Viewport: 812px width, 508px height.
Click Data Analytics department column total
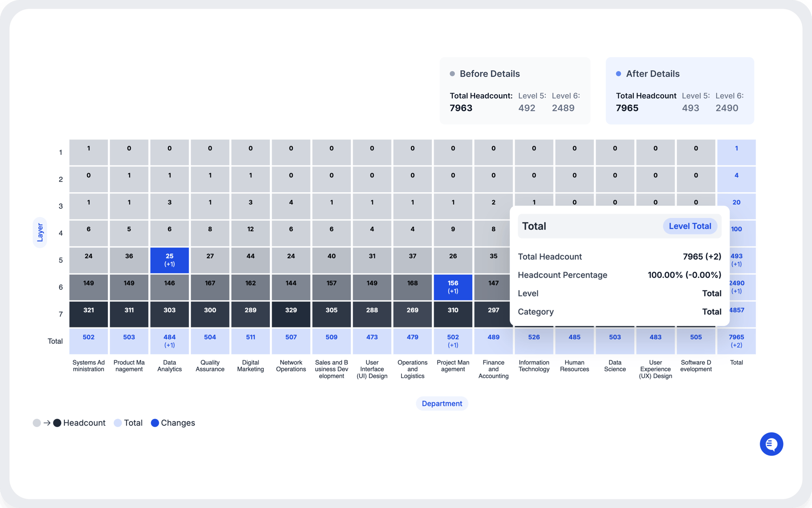pos(169,340)
